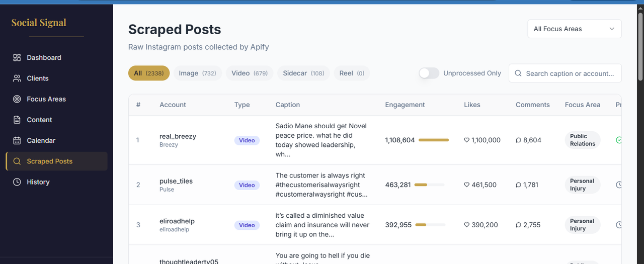Click engagement bar for 392,955

coord(431,225)
